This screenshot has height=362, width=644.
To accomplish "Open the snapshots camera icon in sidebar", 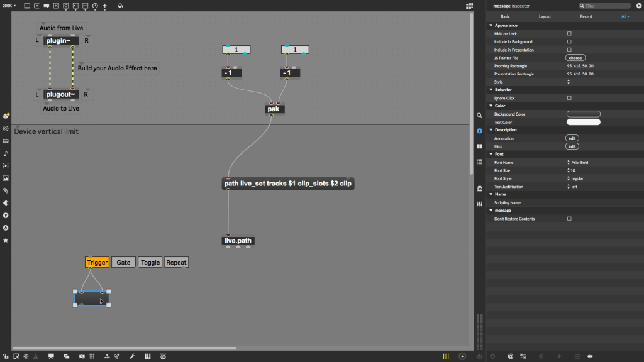I will 479,189.
